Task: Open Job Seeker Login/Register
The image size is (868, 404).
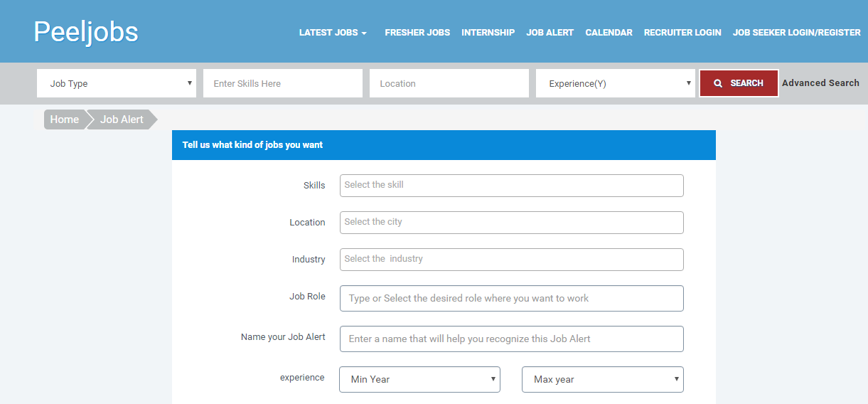Action: click(796, 33)
